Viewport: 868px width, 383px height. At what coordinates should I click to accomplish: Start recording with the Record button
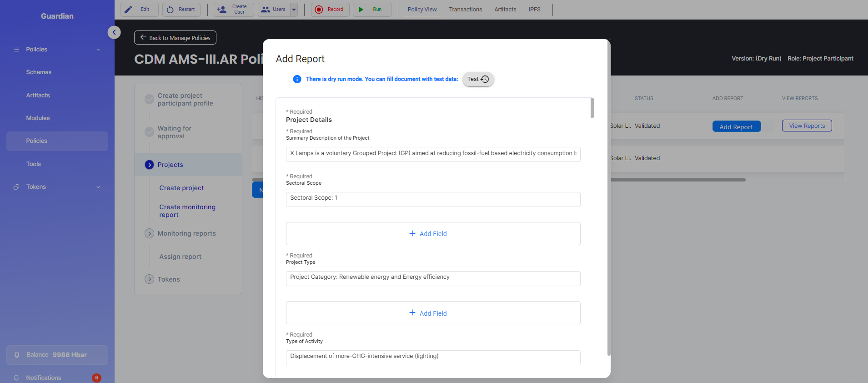pyautogui.click(x=330, y=10)
